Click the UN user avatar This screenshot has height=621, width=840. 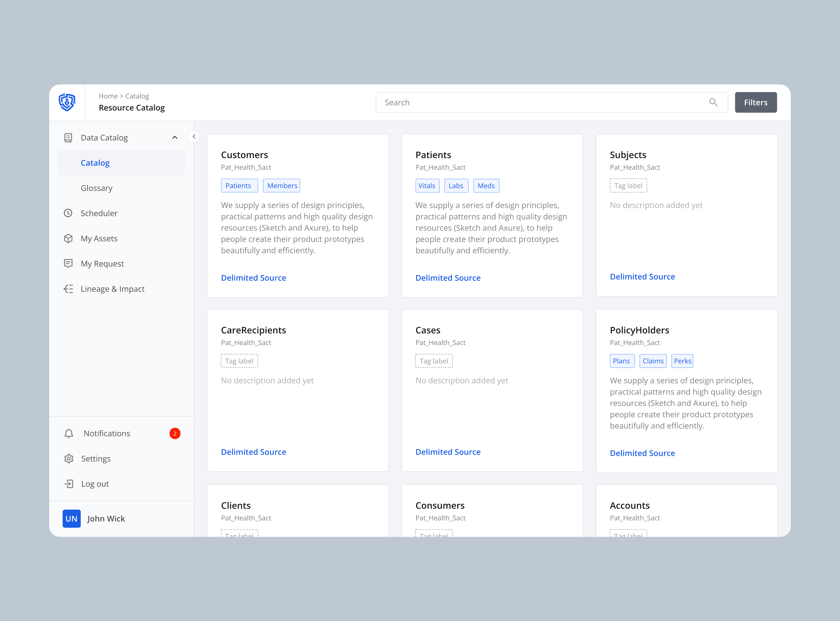click(71, 518)
